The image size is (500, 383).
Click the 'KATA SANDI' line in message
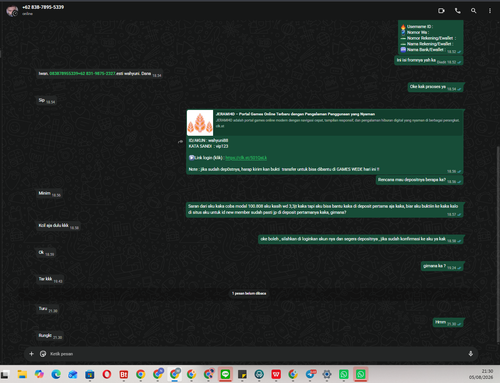pos(208,146)
